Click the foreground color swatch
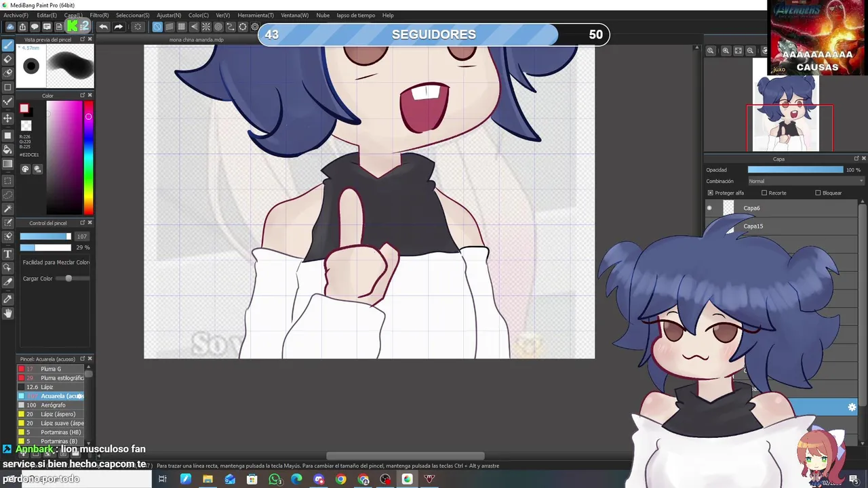The height and width of the screenshot is (488, 868). tap(24, 109)
